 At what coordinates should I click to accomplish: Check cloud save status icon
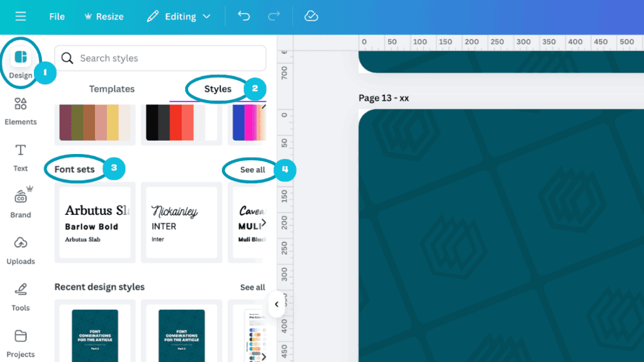[x=311, y=16]
